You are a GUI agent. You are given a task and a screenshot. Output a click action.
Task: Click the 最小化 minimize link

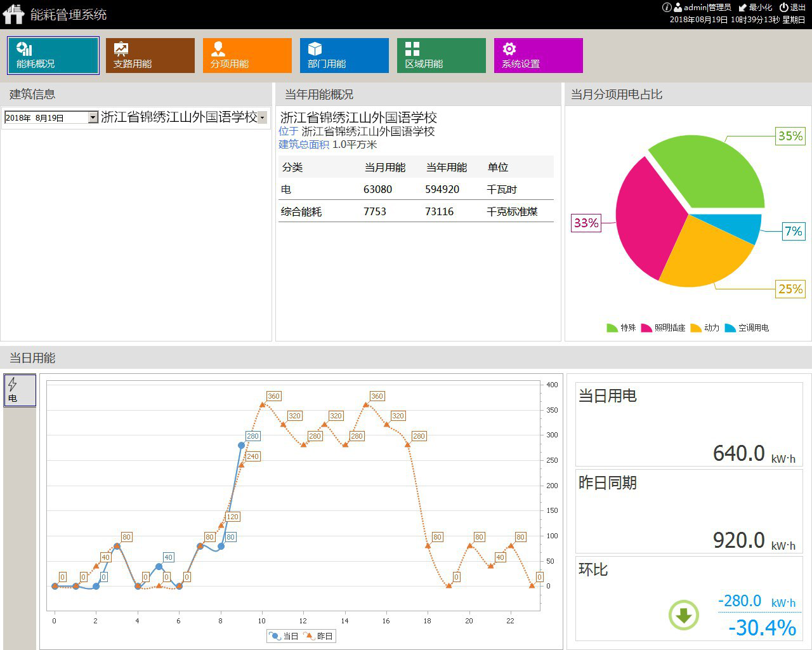[x=756, y=8]
